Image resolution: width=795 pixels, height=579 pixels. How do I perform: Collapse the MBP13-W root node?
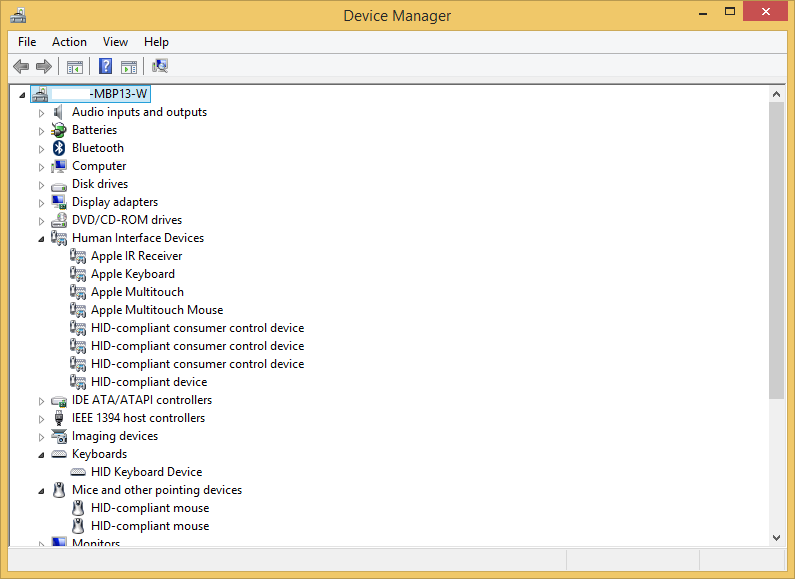22,95
